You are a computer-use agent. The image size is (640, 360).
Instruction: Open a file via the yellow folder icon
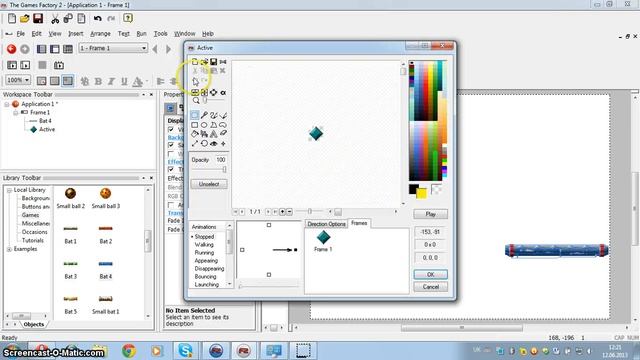click(25, 18)
